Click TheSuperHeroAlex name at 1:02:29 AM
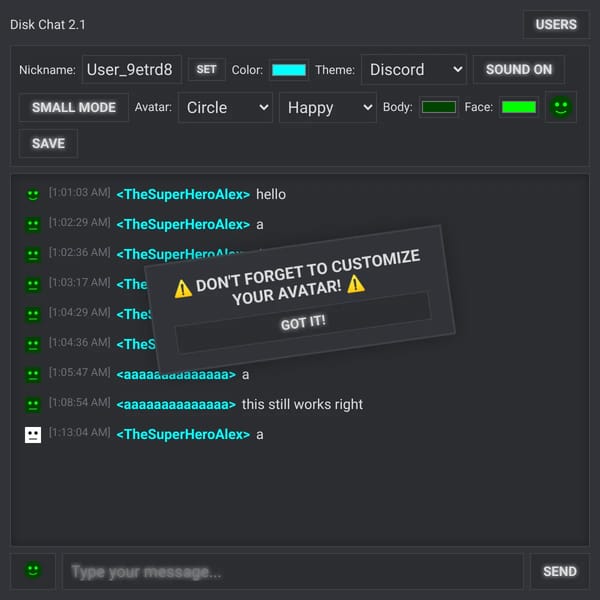 (183, 224)
